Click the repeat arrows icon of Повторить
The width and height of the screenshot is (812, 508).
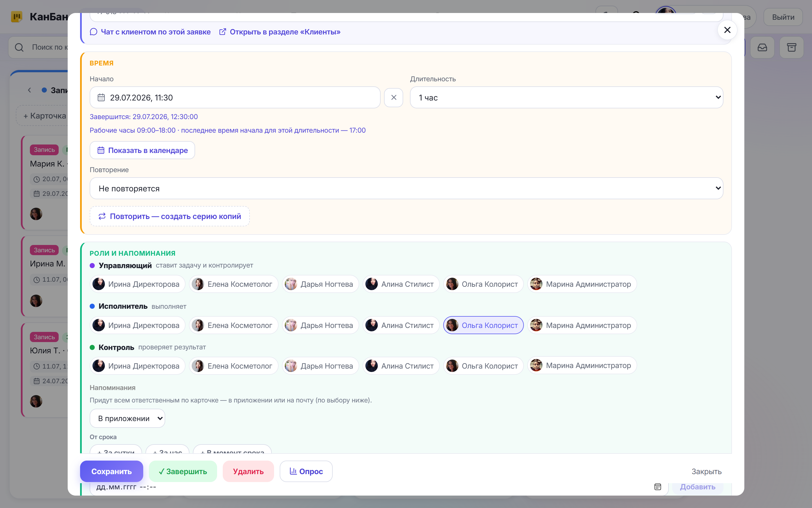[x=102, y=216]
